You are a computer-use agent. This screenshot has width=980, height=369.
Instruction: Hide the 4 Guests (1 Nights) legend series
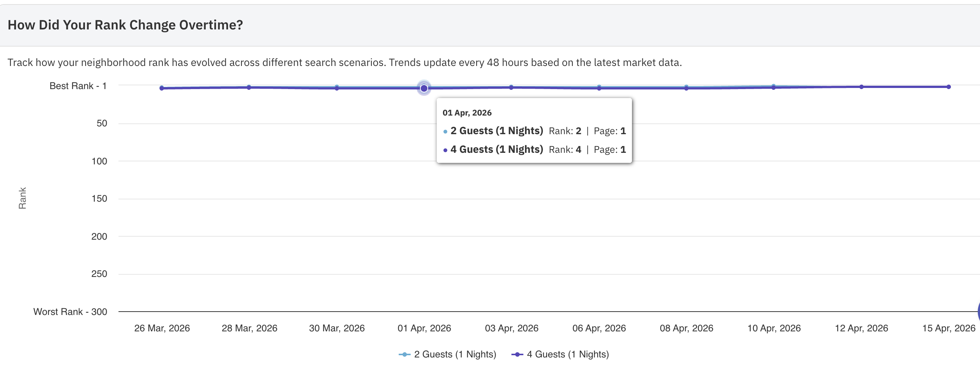[560, 354]
